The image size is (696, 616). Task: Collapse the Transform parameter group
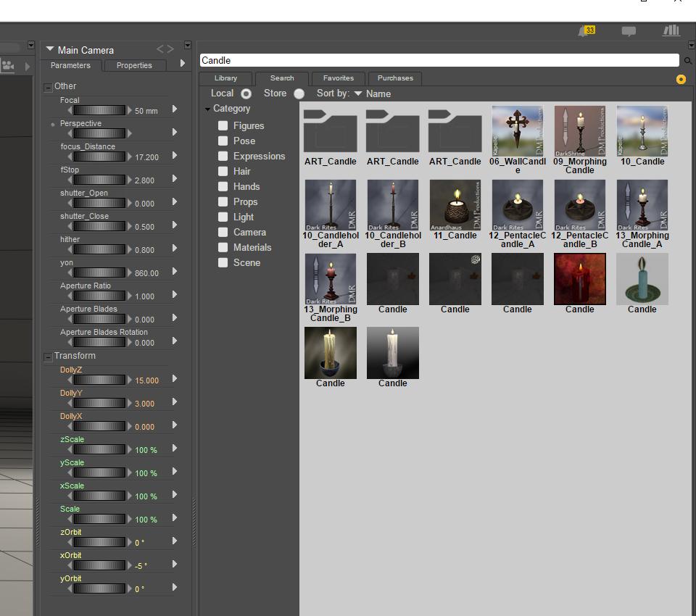pos(48,357)
